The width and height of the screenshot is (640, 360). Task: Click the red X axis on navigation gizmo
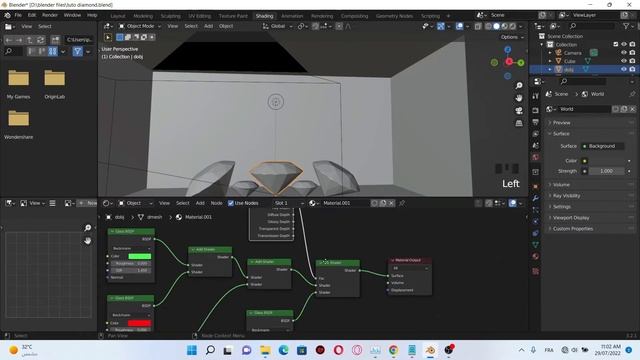509,62
